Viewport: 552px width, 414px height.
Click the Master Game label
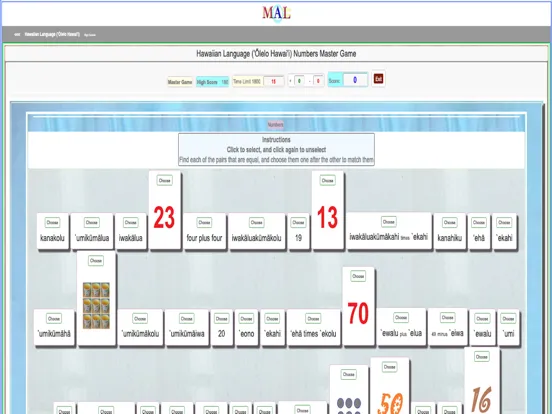click(x=180, y=82)
